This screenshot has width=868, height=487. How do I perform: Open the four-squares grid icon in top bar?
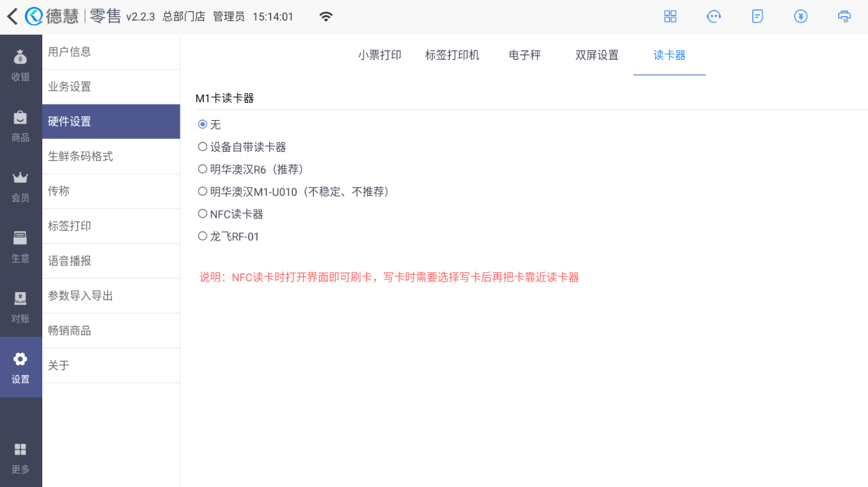(x=670, y=17)
